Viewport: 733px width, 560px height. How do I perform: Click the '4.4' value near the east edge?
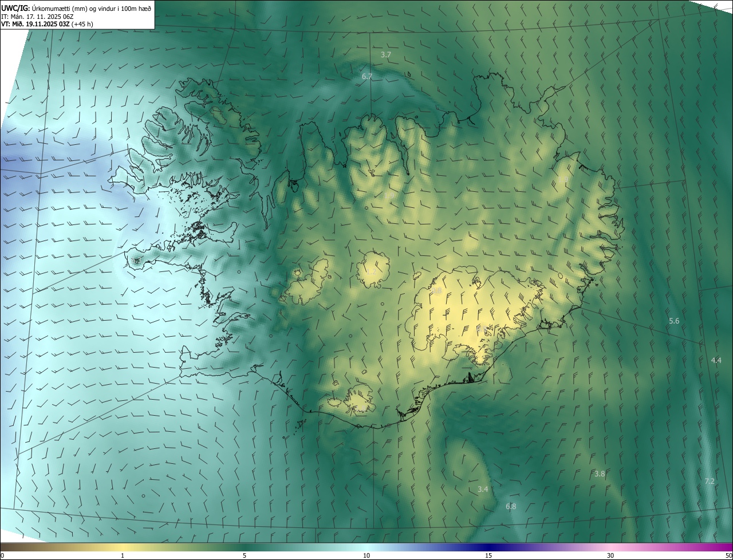(716, 360)
